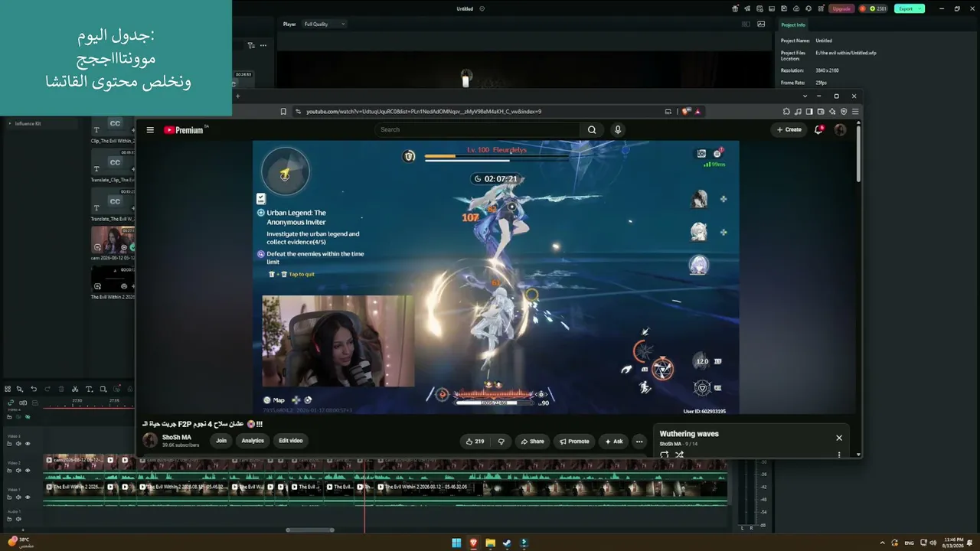Open File Explorer from the taskbar
Image resolution: width=980 pixels, height=551 pixels.
pyautogui.click(x=490, y=543)
